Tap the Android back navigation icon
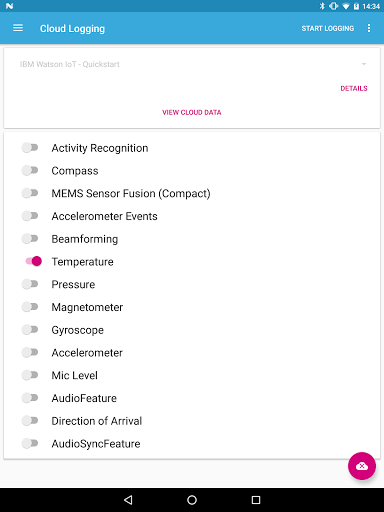 128,500
